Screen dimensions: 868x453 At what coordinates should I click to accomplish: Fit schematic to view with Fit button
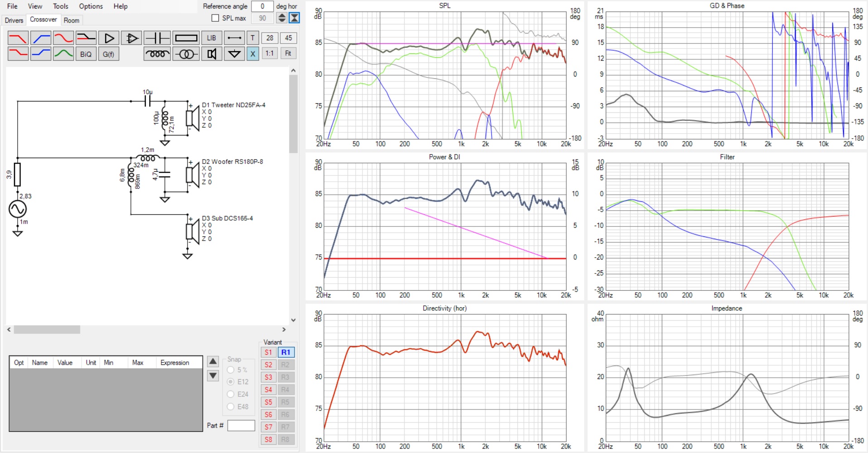[289, 53]
